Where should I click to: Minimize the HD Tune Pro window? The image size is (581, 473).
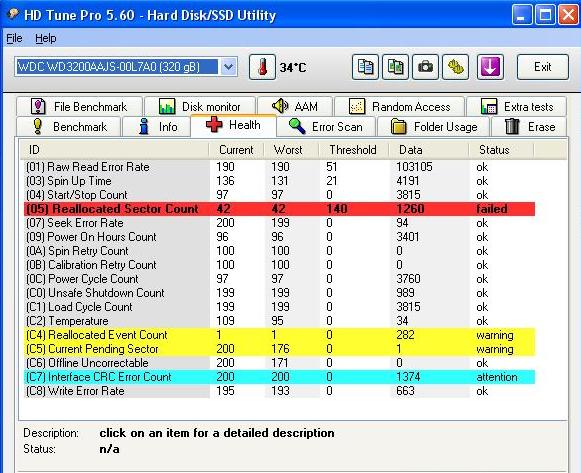click(522, 15)
